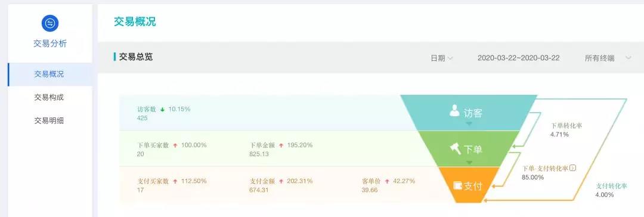Screen dimensions: 644x217
Task: Open 交易构成 in the sidebar
Action: pos(49,97)
